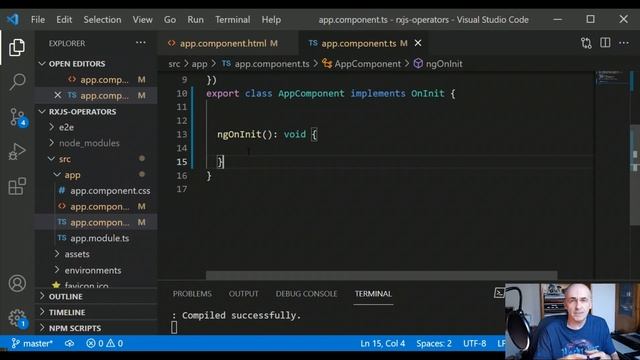Change indentation via Spaces: 2

pos(434,343)
